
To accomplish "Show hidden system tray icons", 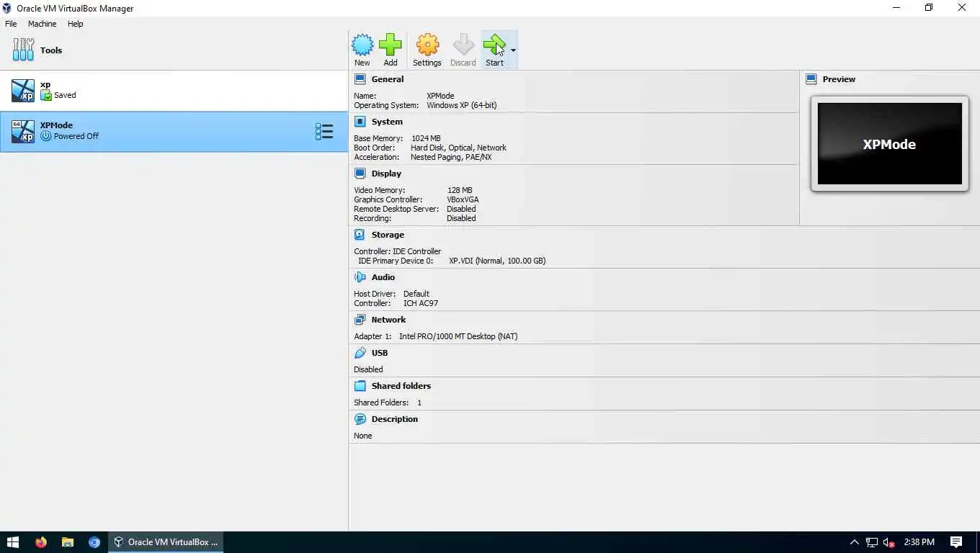I will [855, 542].
